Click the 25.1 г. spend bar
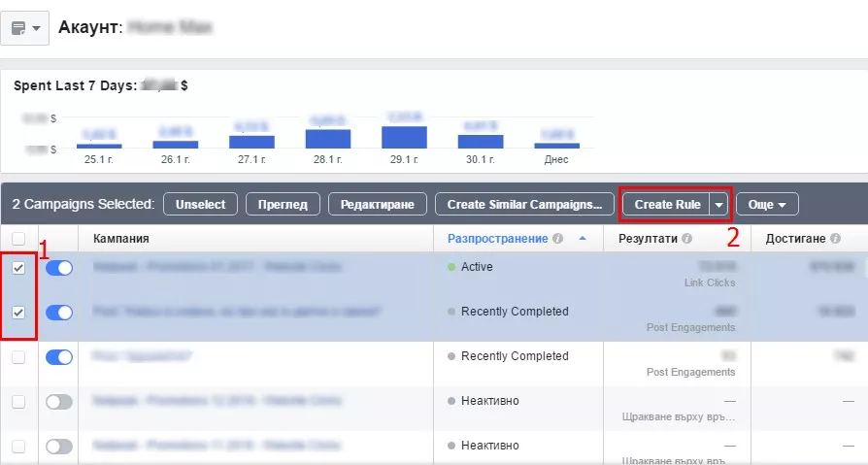Viewport: 868px width, 465px height. click(99, 147)
